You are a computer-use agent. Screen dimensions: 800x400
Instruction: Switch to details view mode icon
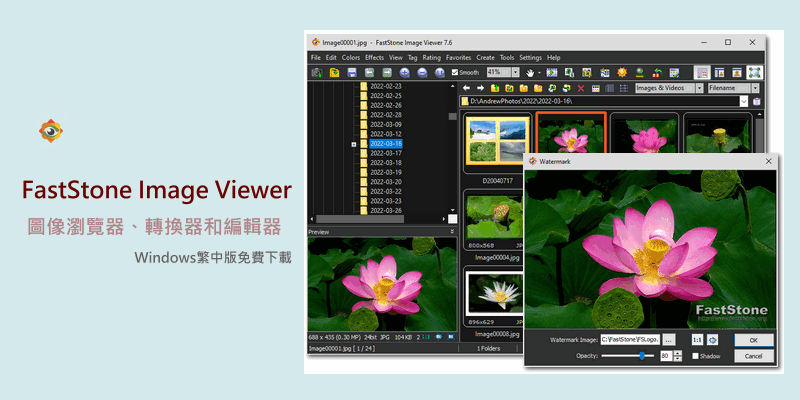click(609, 88)
